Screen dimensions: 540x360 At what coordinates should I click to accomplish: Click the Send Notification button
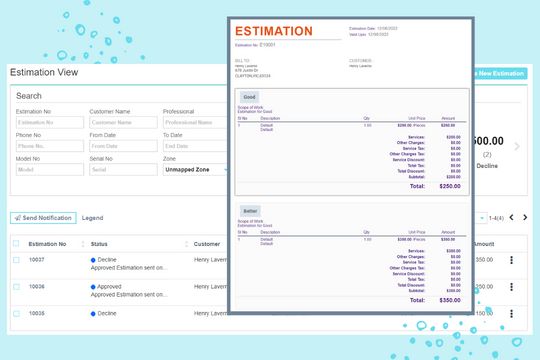(43, 218)
